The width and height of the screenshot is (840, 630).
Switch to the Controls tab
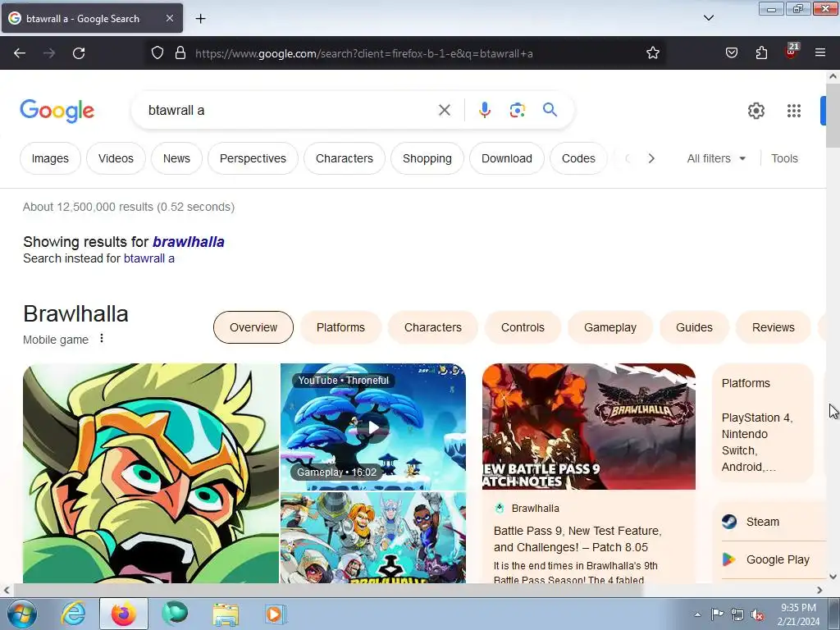(x=523, y=327)
